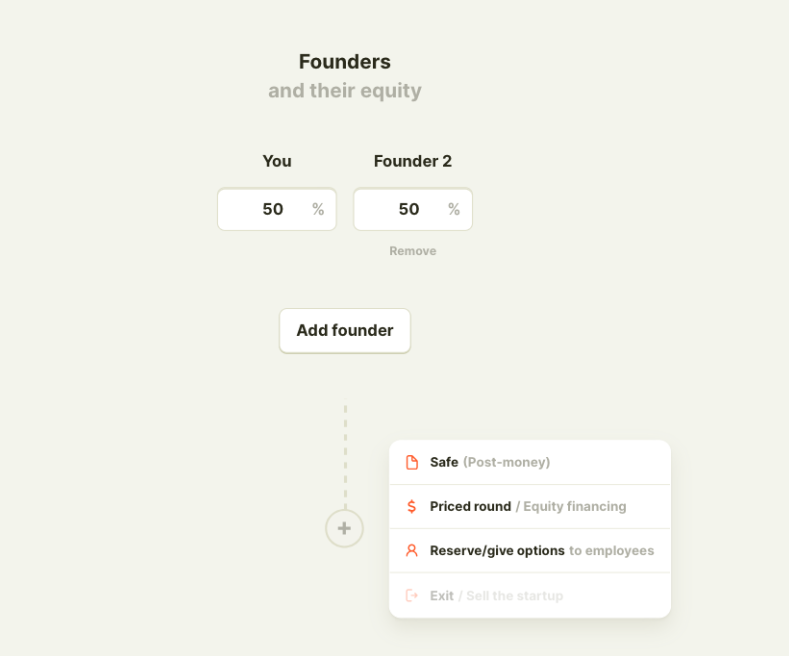Click the 'and their equity' subtitle
The image size is (789, 656).
click(x=345, y=91)
